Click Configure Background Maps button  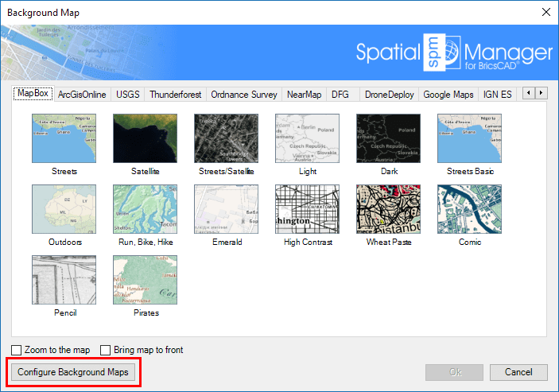point(72,372)
